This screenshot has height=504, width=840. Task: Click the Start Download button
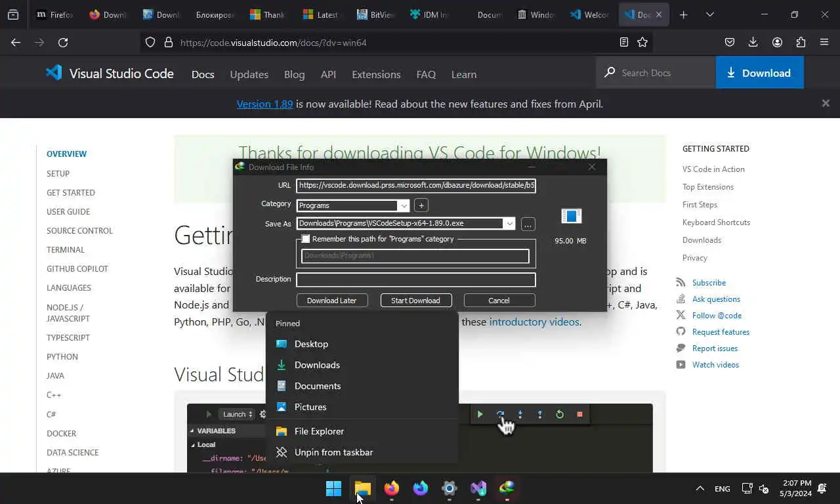416,301
